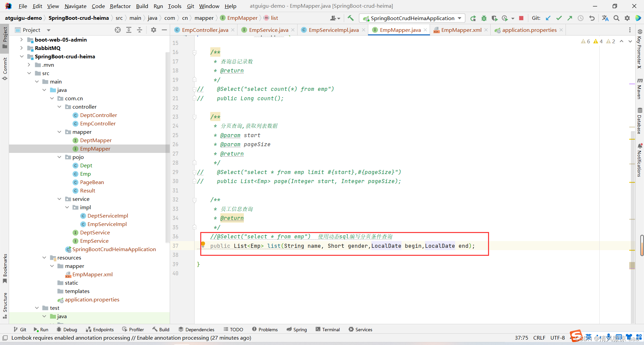Toggle fold of Javadoc at line 32
644x345 pixels.
tap(194, 200)
